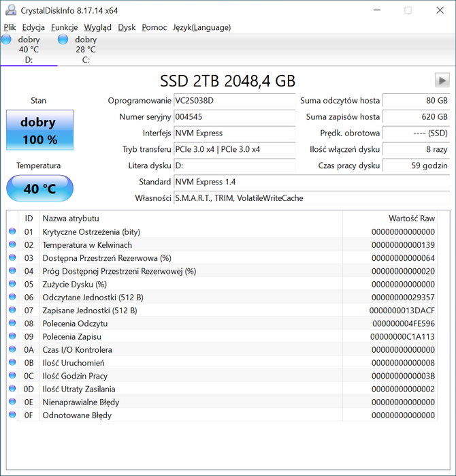
Task: Click status orb of attribute 0A row
Action: point(12,349)
